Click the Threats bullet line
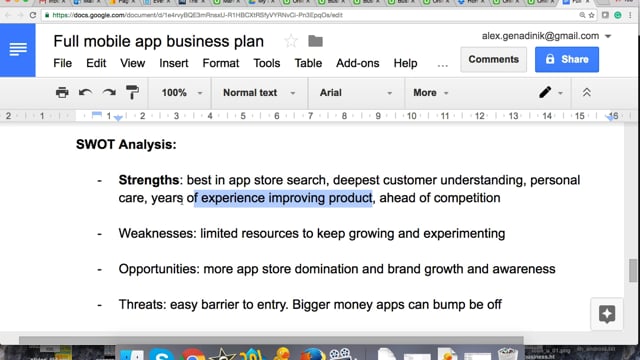This screenshot has height=360, width=640. click(310, 304)
